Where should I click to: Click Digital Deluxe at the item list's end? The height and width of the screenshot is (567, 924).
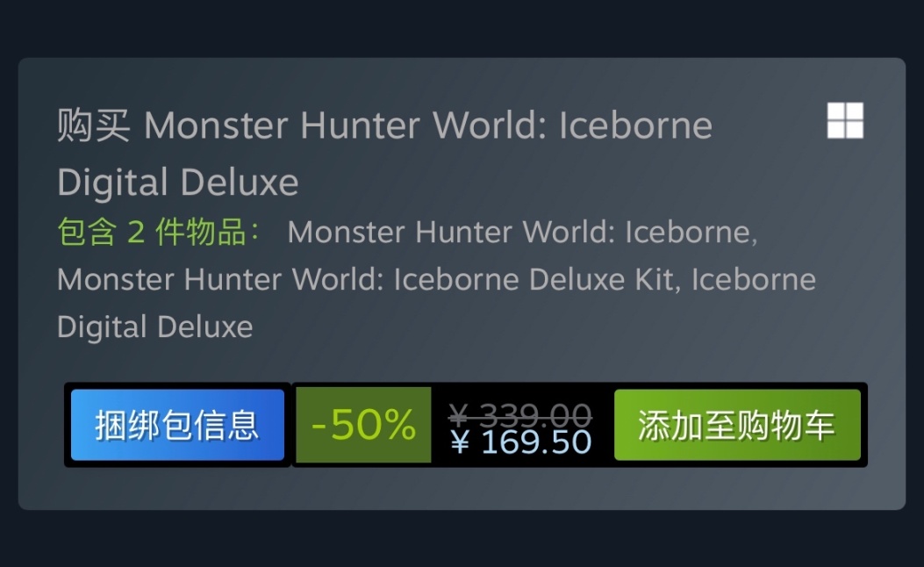pos(155,327)
